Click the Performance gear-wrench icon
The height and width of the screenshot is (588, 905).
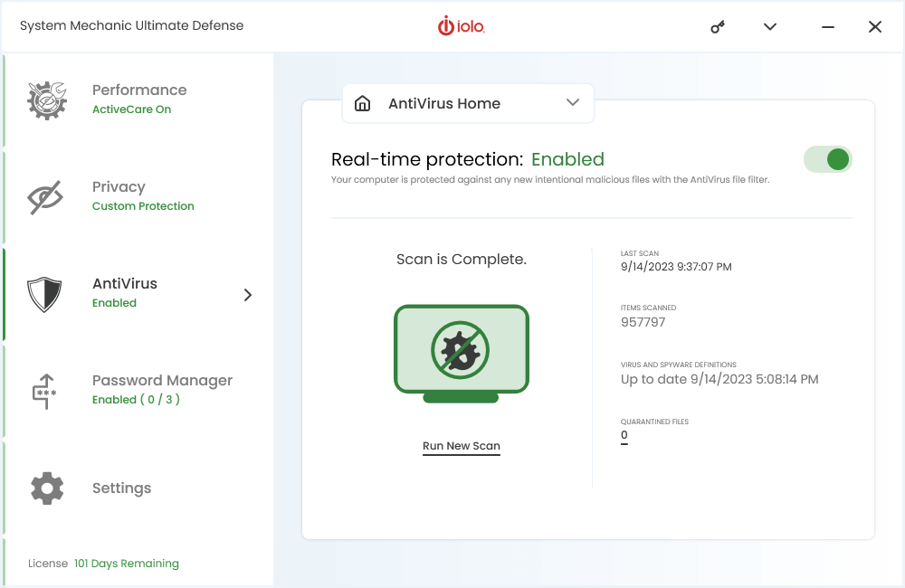pyautogui.click(x=47, y=100)
